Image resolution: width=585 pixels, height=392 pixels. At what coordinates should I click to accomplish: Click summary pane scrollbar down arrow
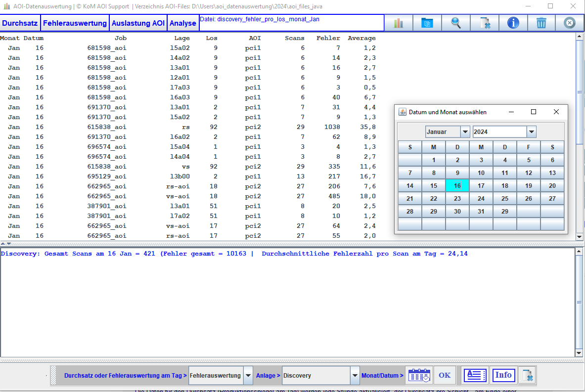579,353
